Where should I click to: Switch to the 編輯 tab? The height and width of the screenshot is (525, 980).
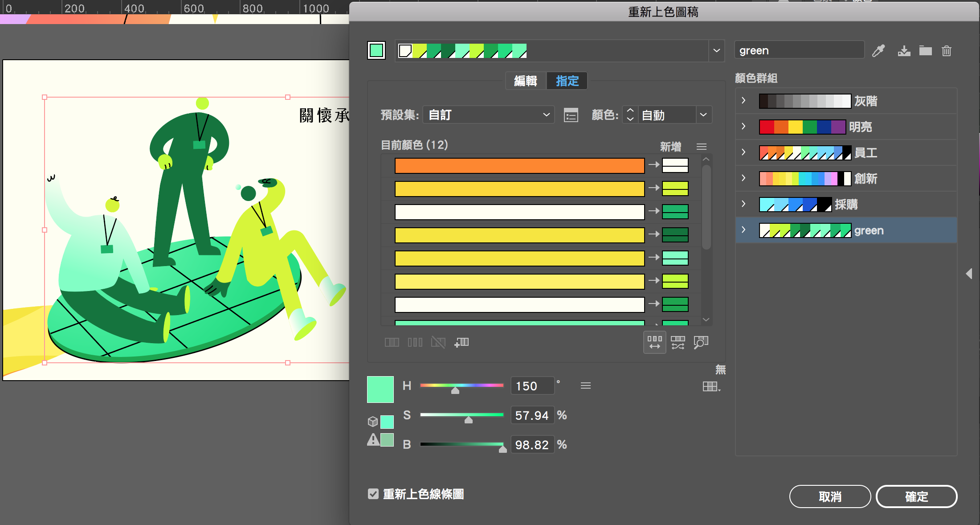[526, 81]
